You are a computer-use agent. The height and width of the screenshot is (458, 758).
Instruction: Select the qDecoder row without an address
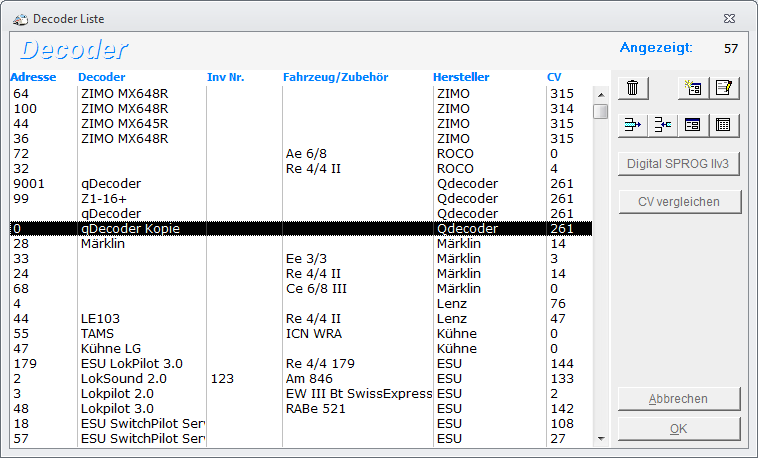301,214
